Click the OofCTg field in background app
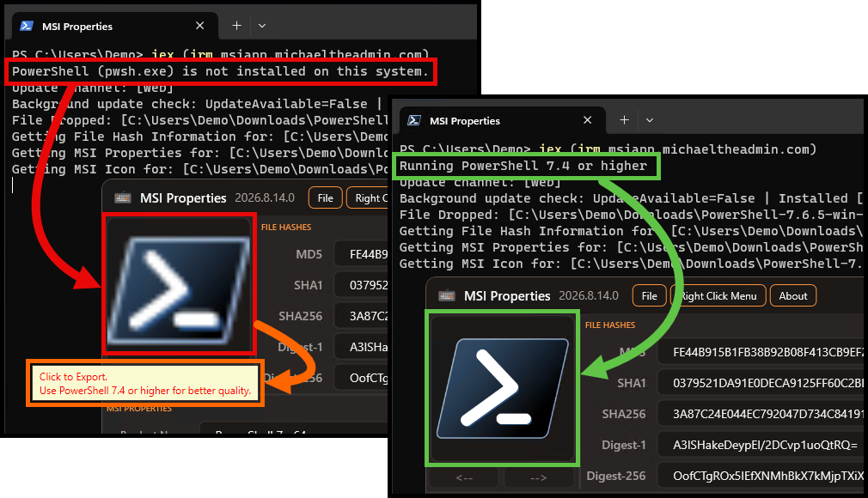Image resolution: width=868 pixels, height=498 pixels. [361, 378]
